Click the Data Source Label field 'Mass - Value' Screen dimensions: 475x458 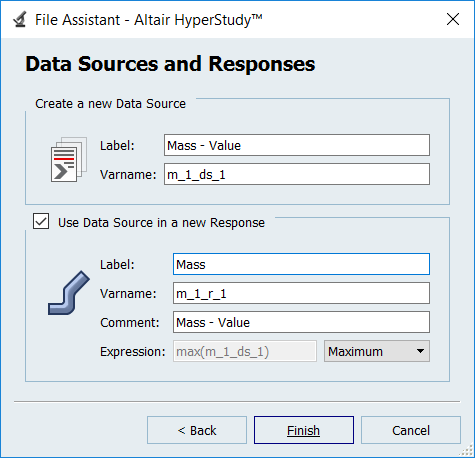click(297, 145)
